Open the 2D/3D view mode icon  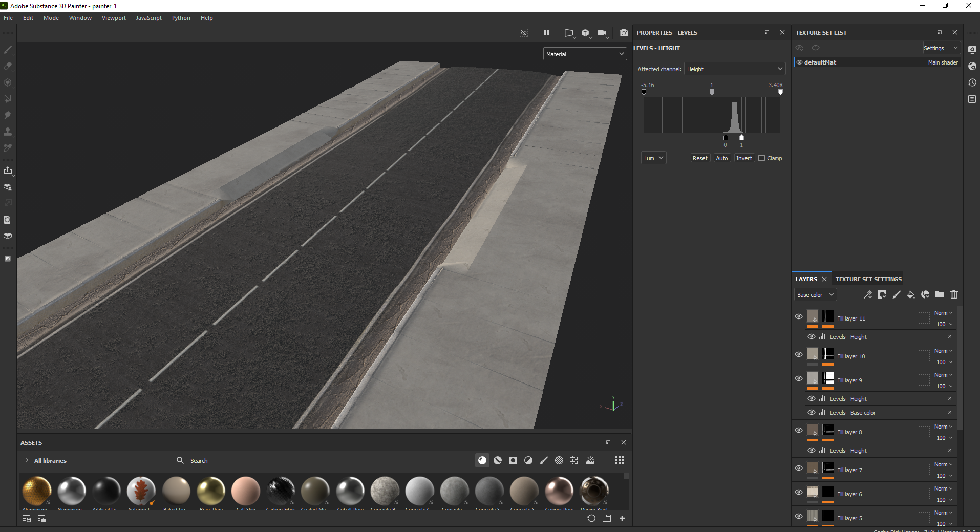(569, 33)
